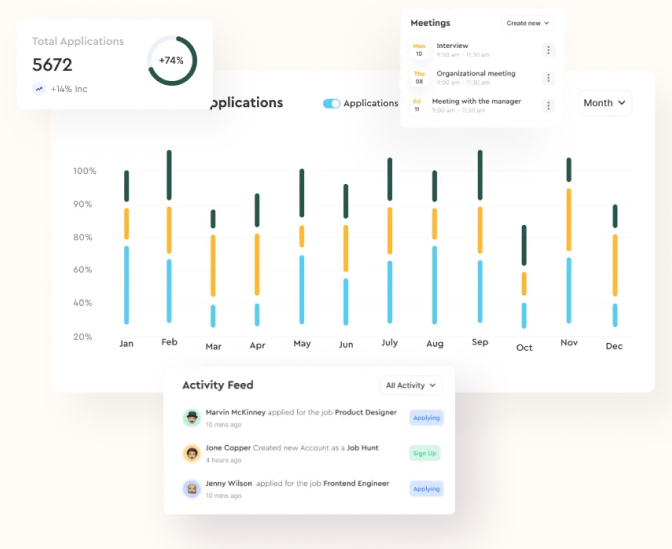672x549 pixels.
Task: Select the Interview meeting entry
Action: [x=453, y=46]
